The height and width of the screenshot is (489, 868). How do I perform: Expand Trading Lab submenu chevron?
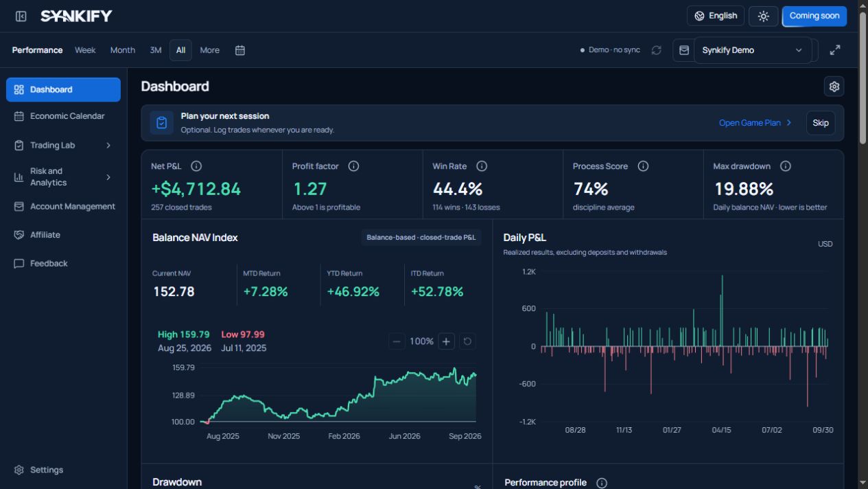point(108,146)
